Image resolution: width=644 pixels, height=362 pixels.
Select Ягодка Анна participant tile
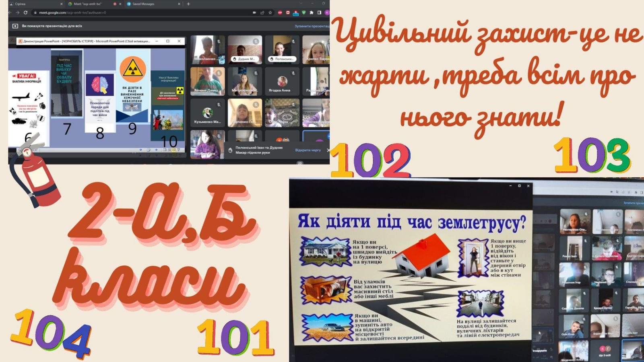coord(282,82)
